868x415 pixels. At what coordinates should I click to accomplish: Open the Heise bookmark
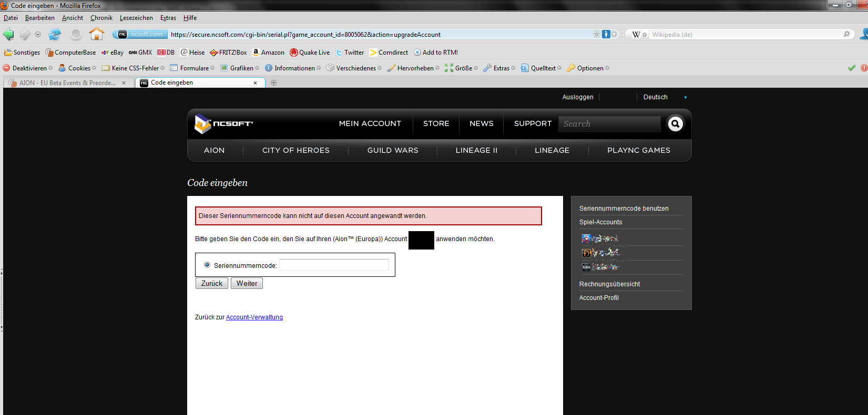[x=192, y=53]
